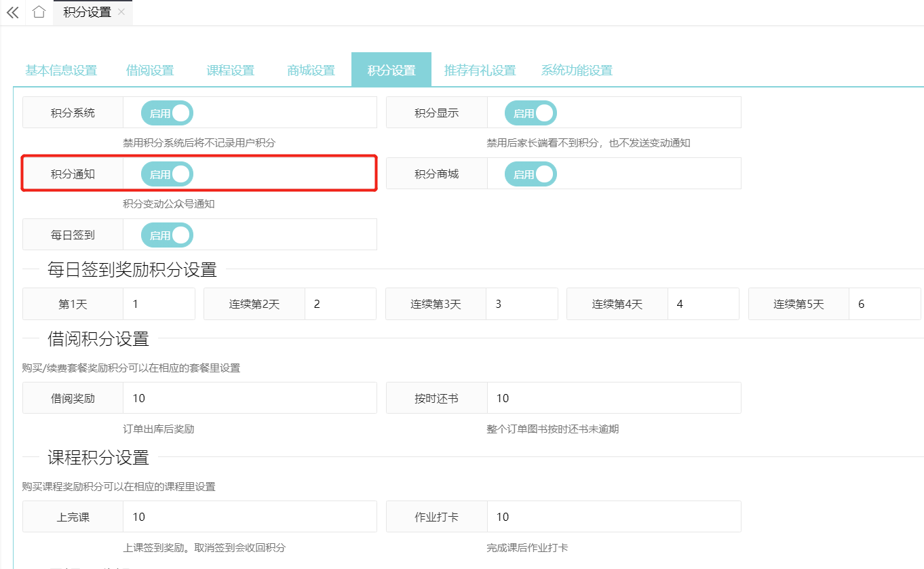Turn off 每日签到 switch
Viewport: 924px width, 569px height.
[x=167, y=235]
